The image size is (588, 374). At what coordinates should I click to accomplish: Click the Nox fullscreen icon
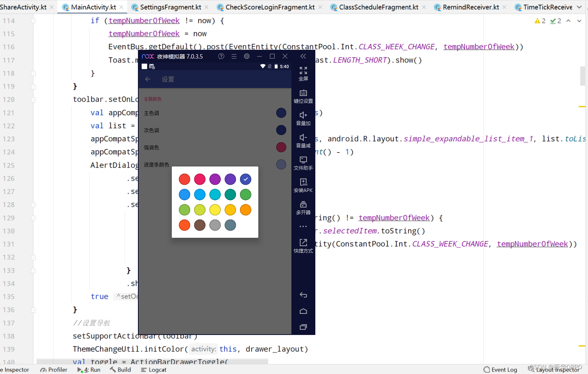[303, 71]
